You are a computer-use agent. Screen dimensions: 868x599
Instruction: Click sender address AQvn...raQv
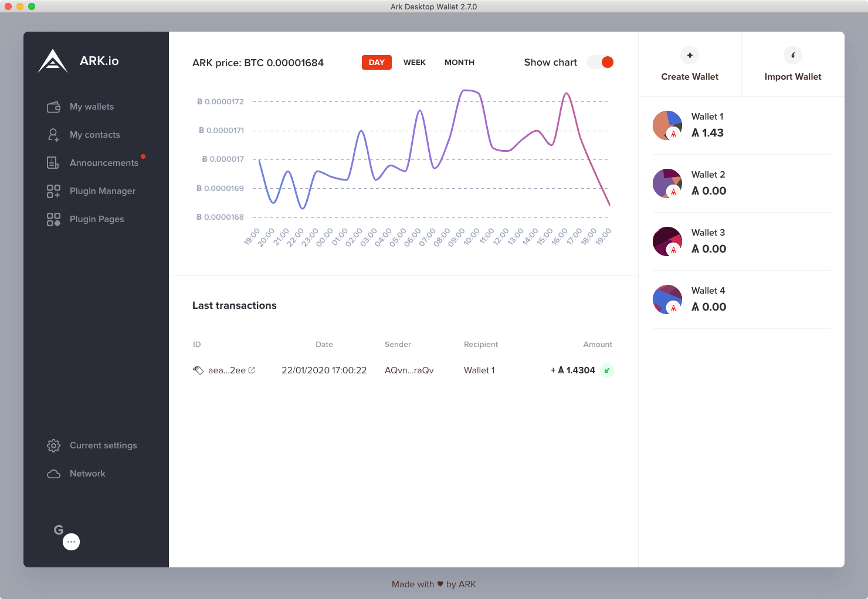point(409,370)
